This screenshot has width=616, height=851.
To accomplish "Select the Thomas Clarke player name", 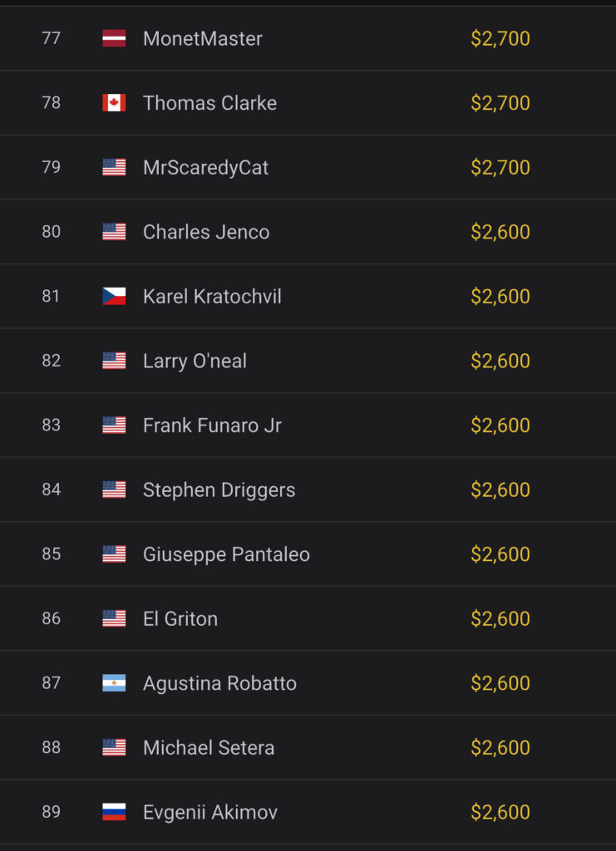I will point(209,103).
